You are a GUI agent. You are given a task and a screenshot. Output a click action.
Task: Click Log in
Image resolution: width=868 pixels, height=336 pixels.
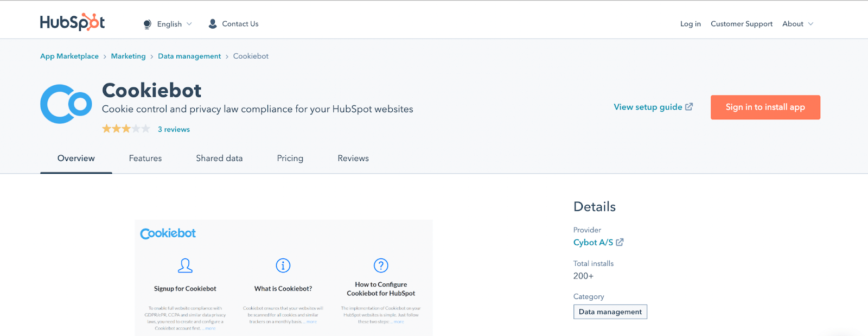tap(690, 24)
